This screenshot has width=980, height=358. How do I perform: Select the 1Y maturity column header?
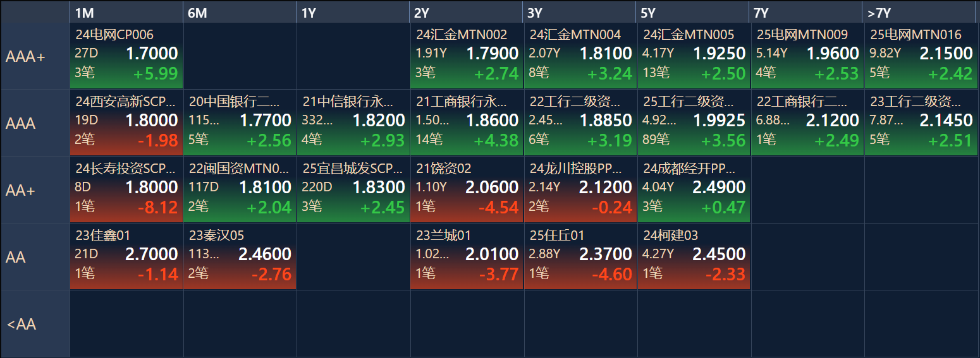(x=353, y=13)
